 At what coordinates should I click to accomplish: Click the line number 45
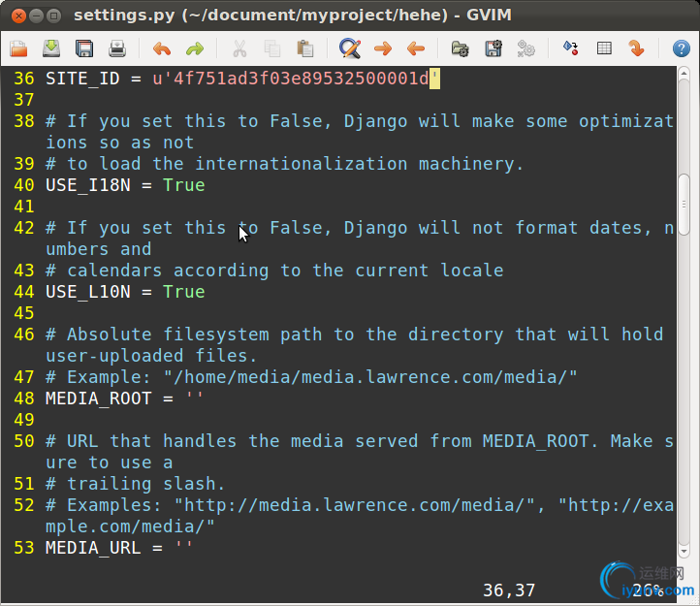tap(23, 313)
